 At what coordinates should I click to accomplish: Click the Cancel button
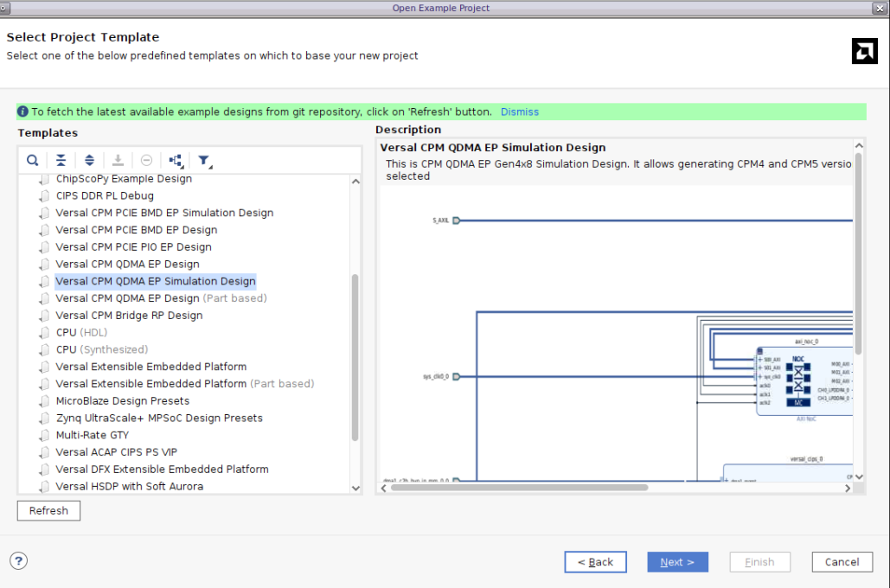(842, 561)
